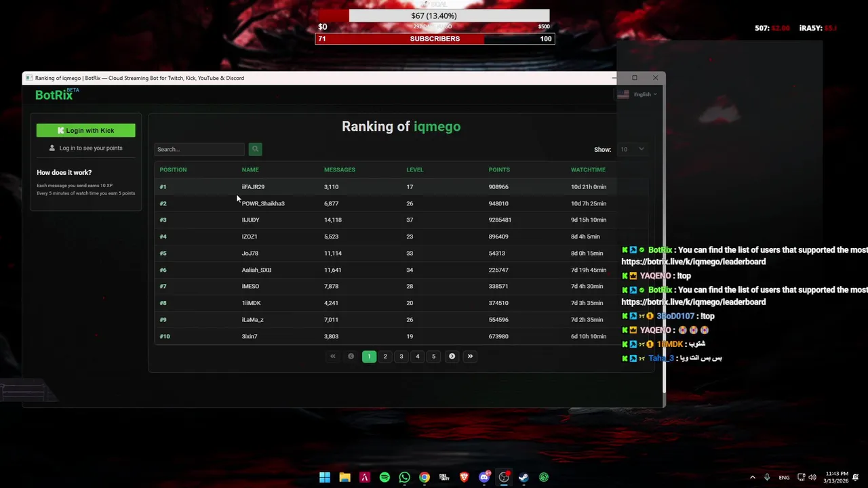Click the LEVEL column header
Screen dimensions: 868x488
(x=414, y=169)
